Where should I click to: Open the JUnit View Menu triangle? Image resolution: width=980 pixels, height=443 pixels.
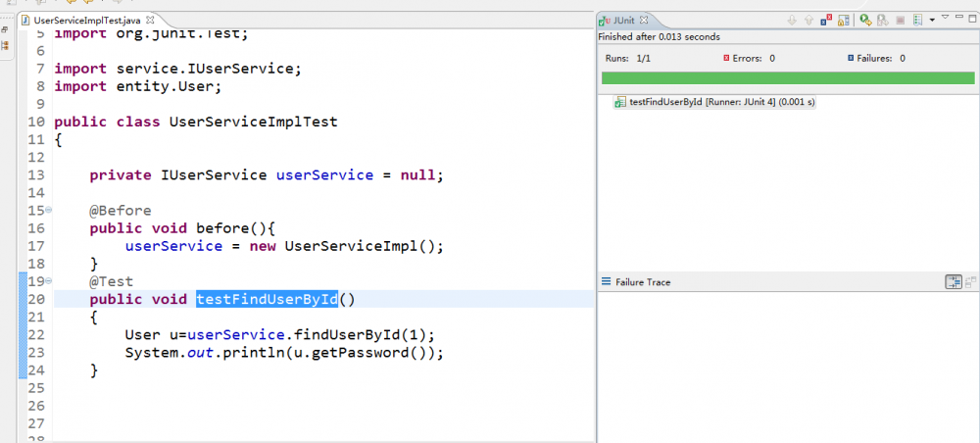pyautogui.click(x=945, y=17)
